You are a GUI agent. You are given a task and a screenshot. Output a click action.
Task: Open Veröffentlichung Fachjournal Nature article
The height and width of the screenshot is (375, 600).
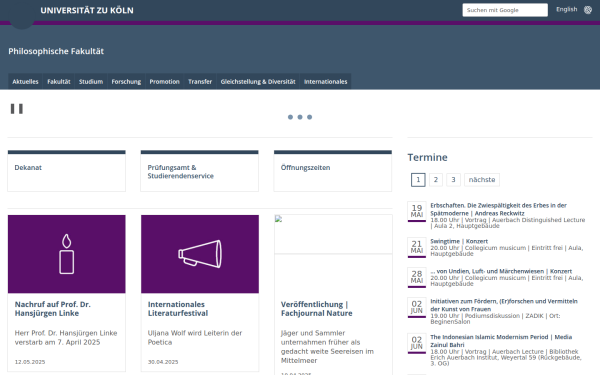click(x=316, y=309)
